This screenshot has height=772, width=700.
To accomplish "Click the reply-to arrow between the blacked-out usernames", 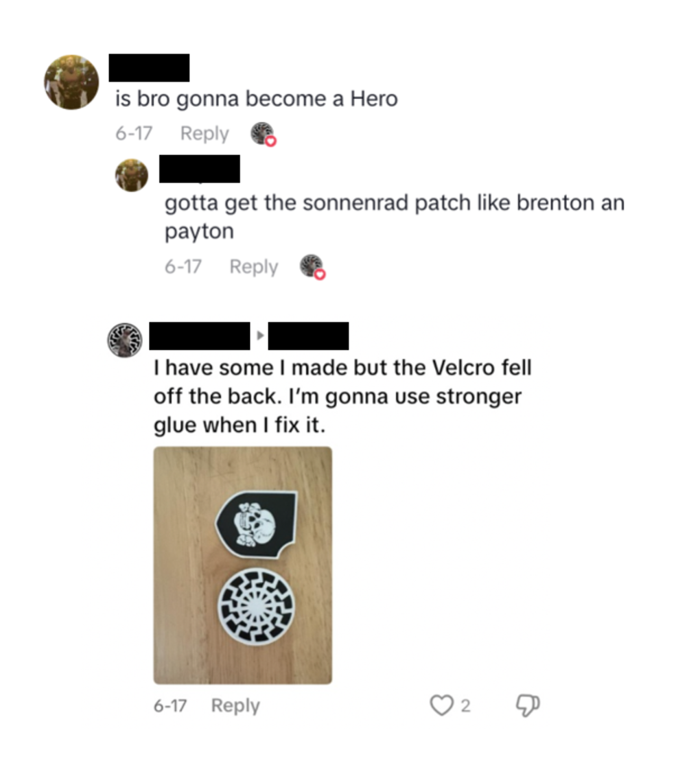I will pos(260,336).
